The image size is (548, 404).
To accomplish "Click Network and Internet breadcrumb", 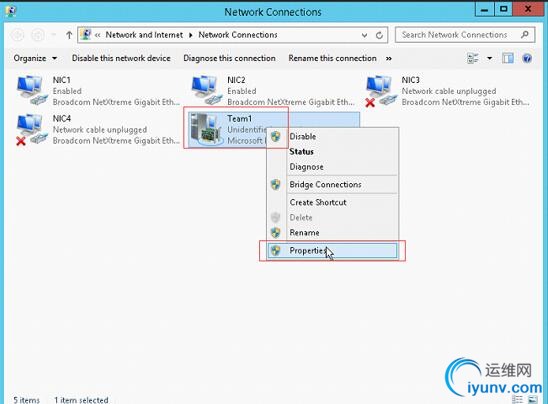I will coord(144,35).
